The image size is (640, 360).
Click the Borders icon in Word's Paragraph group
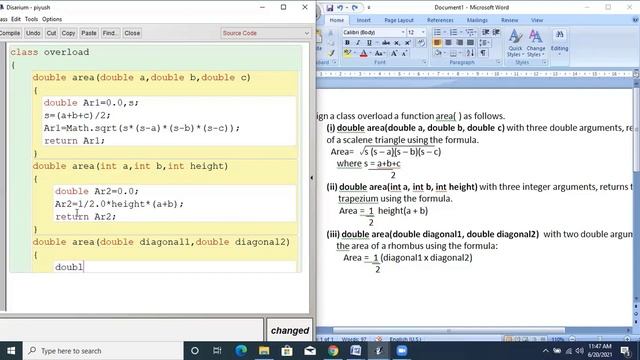click(x=454, y=53)
